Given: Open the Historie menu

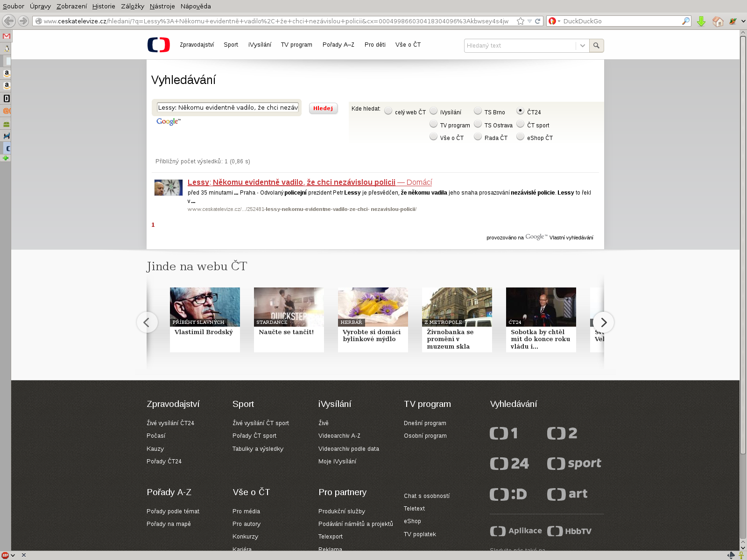Looking at the screenshot, I should pyautogui.click(x=104, y=6).
